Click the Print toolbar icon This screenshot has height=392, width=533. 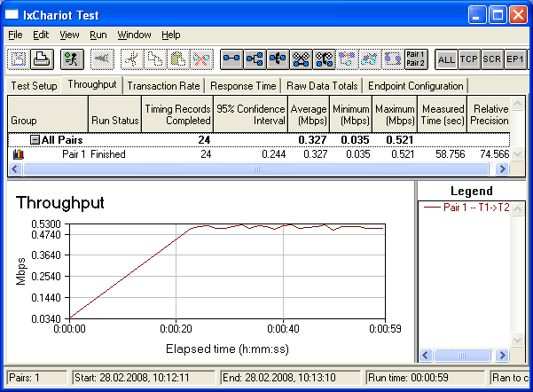pyautogui.click(x=42, y=59)
